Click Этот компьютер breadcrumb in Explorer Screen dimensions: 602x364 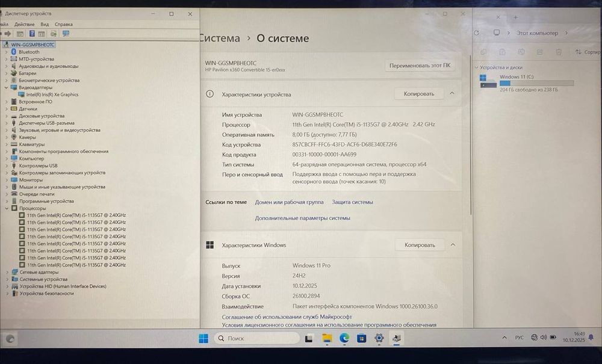537,33
